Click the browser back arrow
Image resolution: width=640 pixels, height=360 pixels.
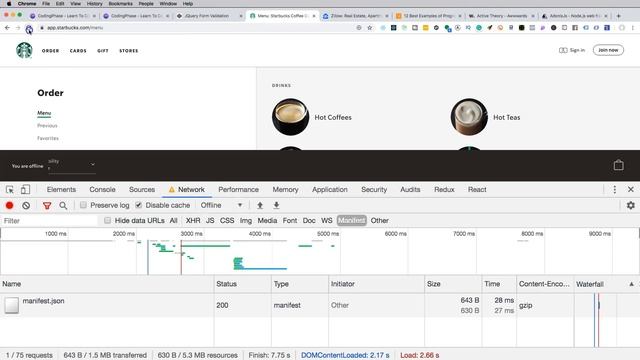pos(7,28)
